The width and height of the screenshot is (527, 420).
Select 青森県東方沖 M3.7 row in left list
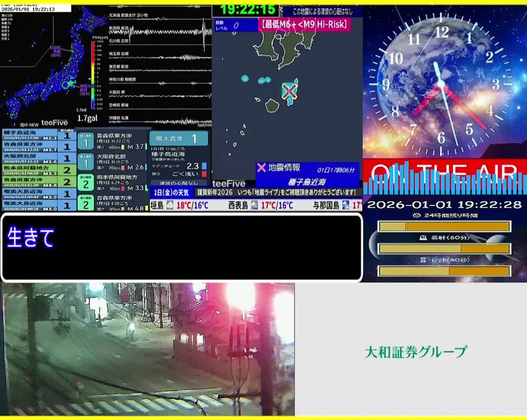pyautogui.click(x=39, y=146)
